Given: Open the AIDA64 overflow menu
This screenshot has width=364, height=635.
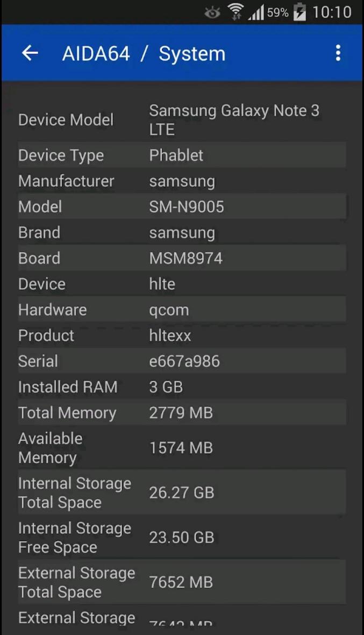Looking at the screenshot, I should coord(338,53).
